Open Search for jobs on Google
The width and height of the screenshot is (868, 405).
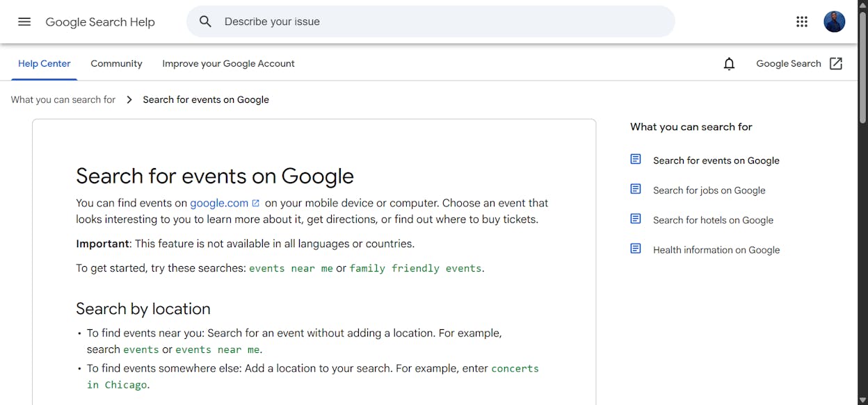point(709,190)
